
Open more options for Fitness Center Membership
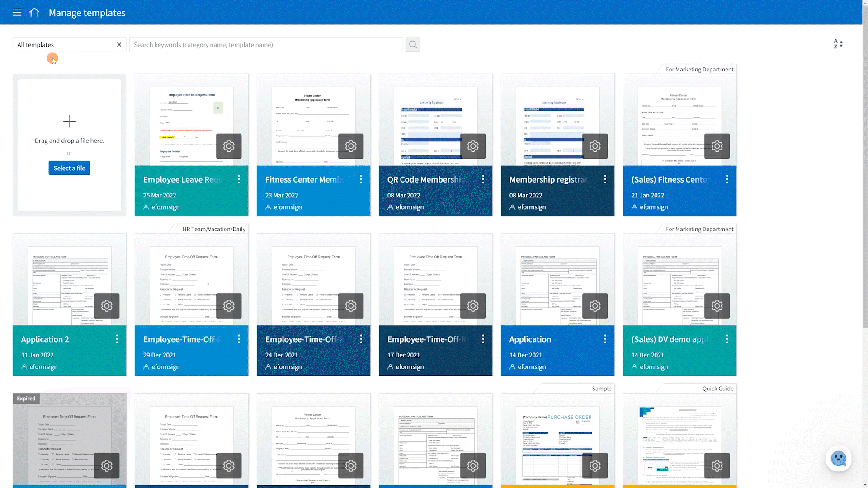coord(361,179)
